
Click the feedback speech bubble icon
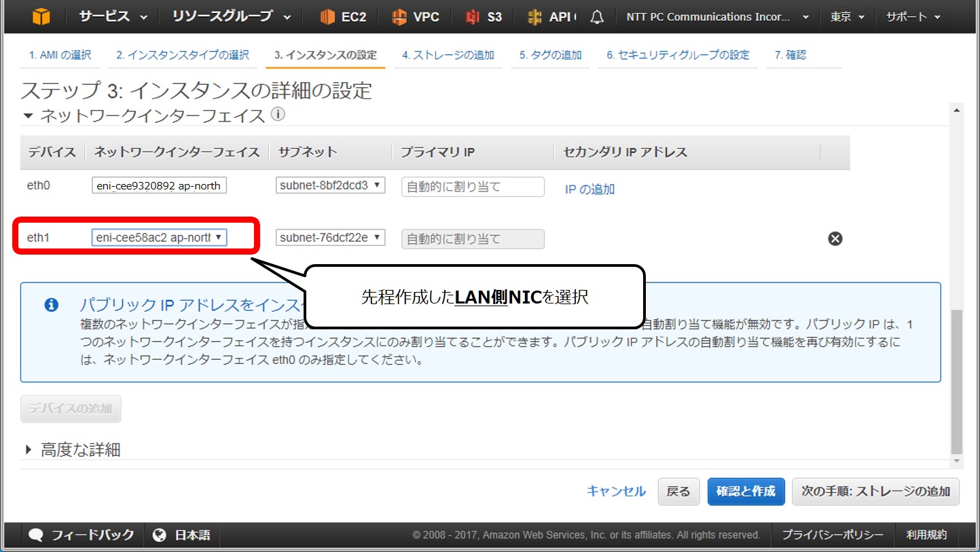coord(37,535)
